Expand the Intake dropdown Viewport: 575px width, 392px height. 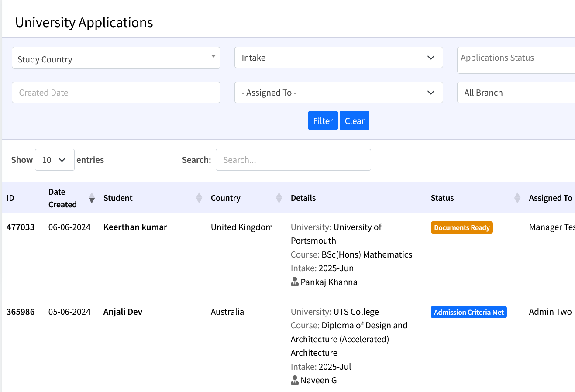(338, 58)
